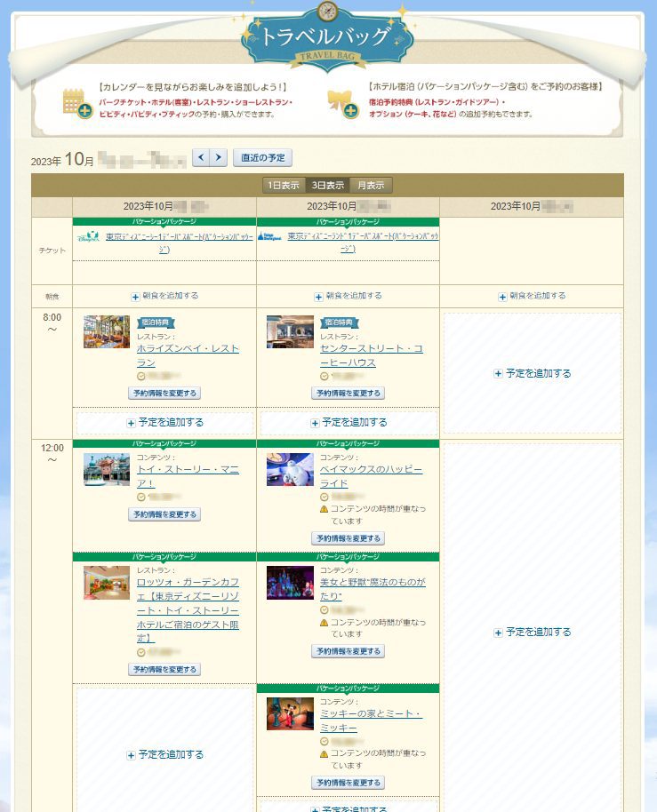
Task: Click the Tokyo DisneySea logo in ticket row
Action: click(90, 237)
